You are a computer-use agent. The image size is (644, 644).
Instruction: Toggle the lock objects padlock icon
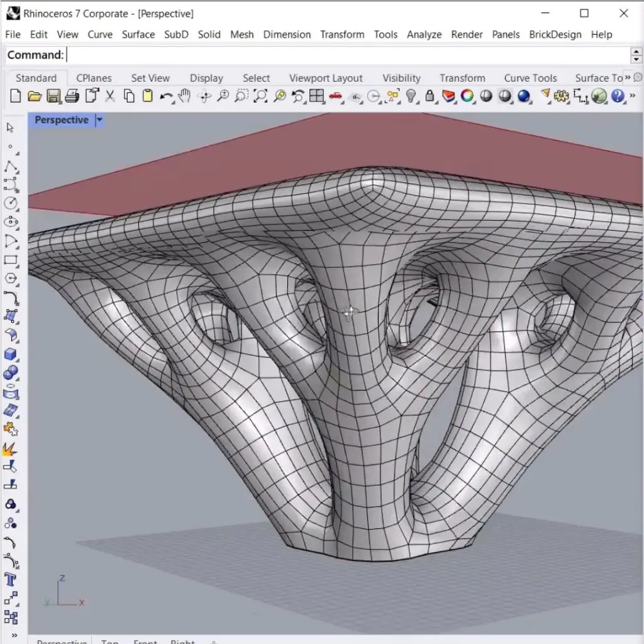(430, 96)
